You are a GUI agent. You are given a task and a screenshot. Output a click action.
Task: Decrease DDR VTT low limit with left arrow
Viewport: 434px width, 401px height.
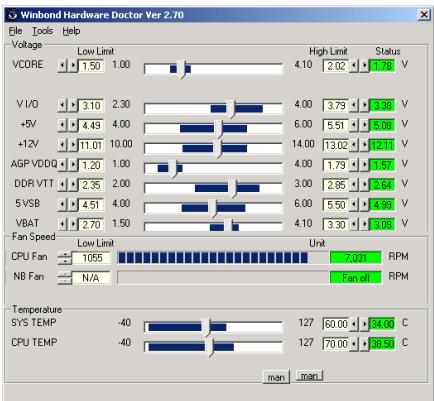pos(62,185)
